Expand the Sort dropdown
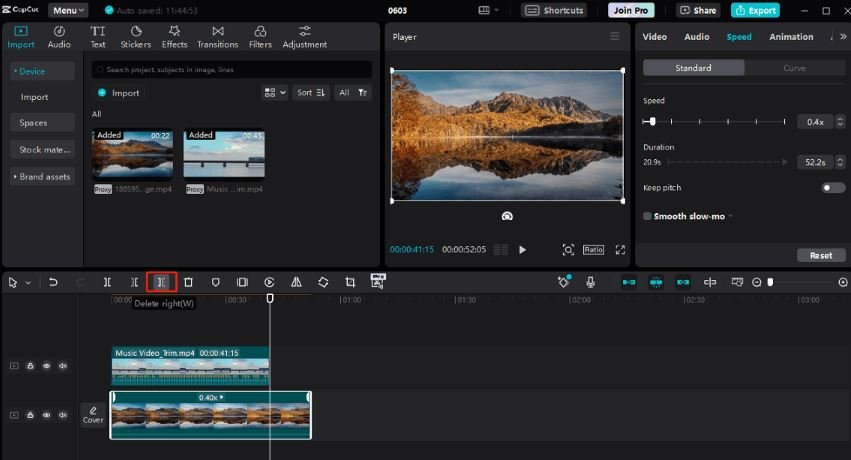 pos(311,93)
